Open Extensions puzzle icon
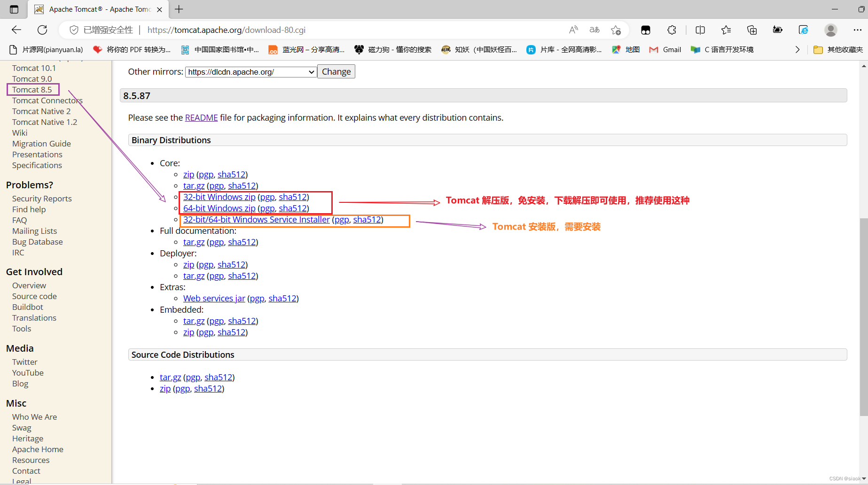This screenshot has height=485, width=868. coord(672,30)
